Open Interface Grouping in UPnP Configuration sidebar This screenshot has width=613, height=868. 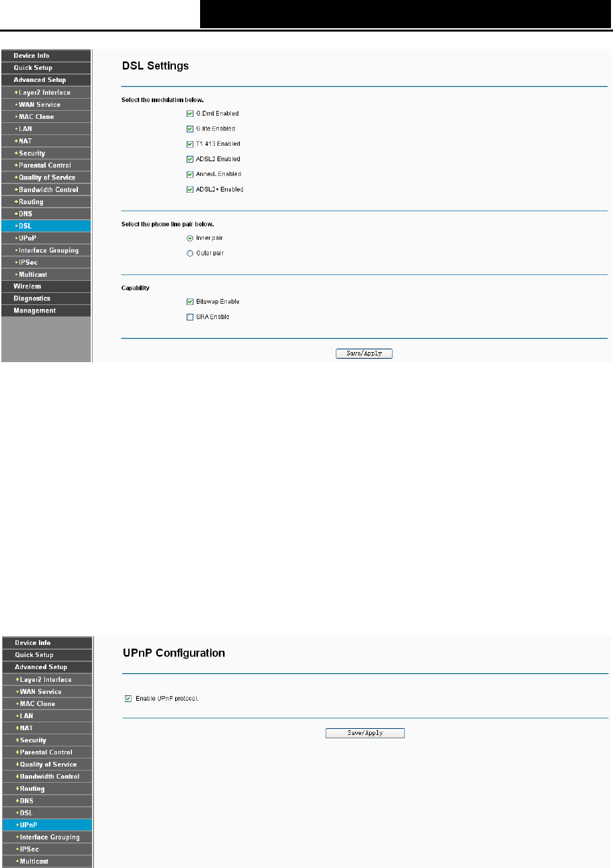(46, 837)
